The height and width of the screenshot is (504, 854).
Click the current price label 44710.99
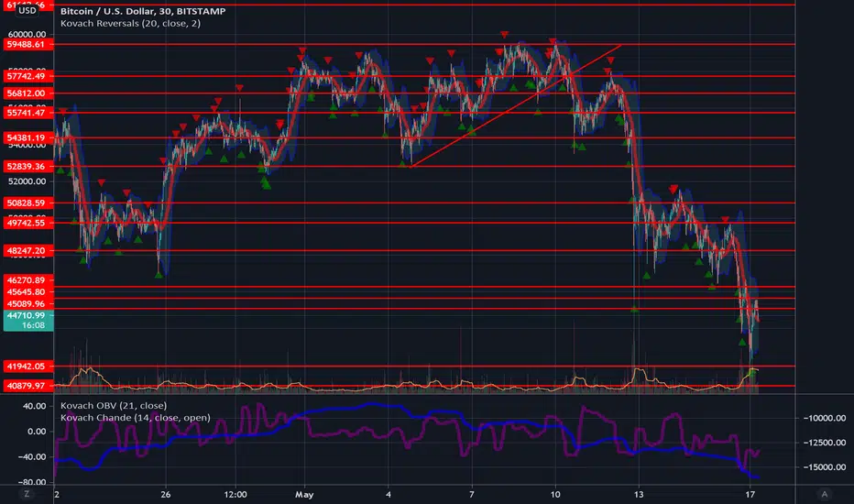click(x=27, y=315)
